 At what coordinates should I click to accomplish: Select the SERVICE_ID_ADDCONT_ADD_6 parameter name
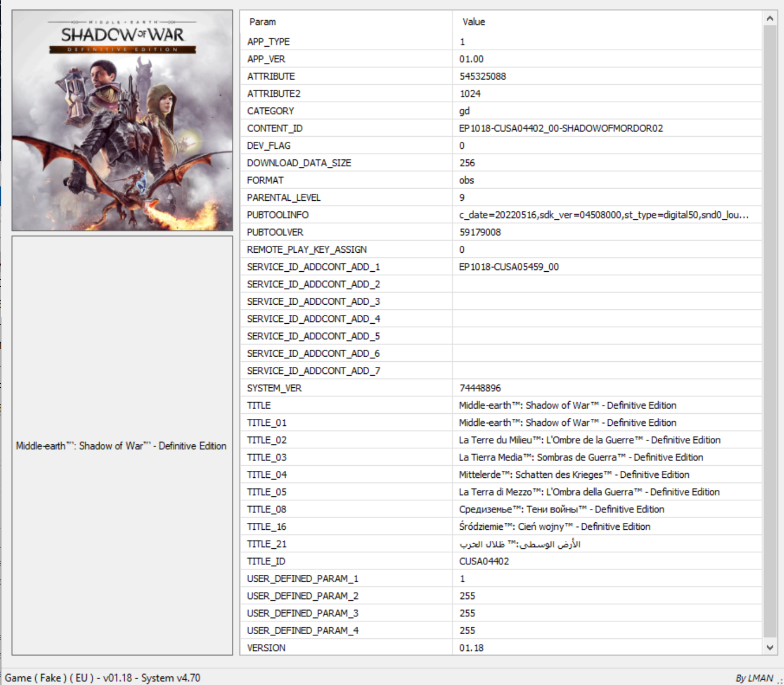313,353
